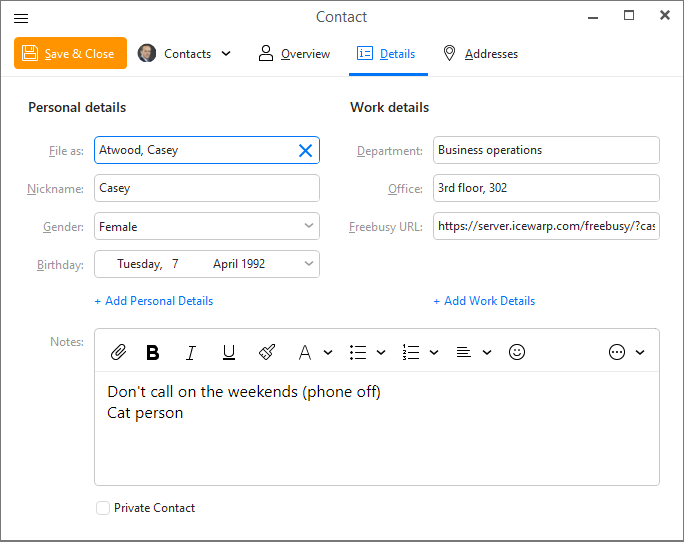The image size is (684, 542).
Task: Enable the Private Contact checkbox
Action: [x=103, y=508]
